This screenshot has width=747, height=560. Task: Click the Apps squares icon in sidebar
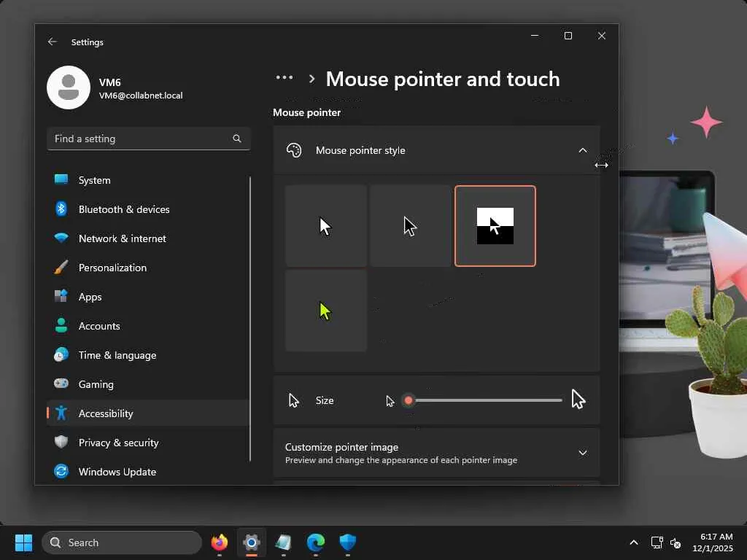[61, 296]
